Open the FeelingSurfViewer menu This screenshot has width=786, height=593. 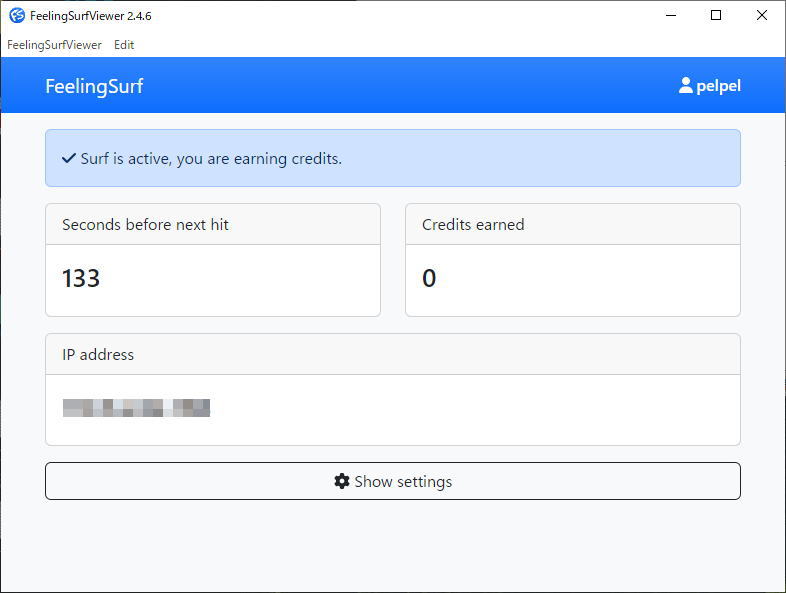coord(54,45)
